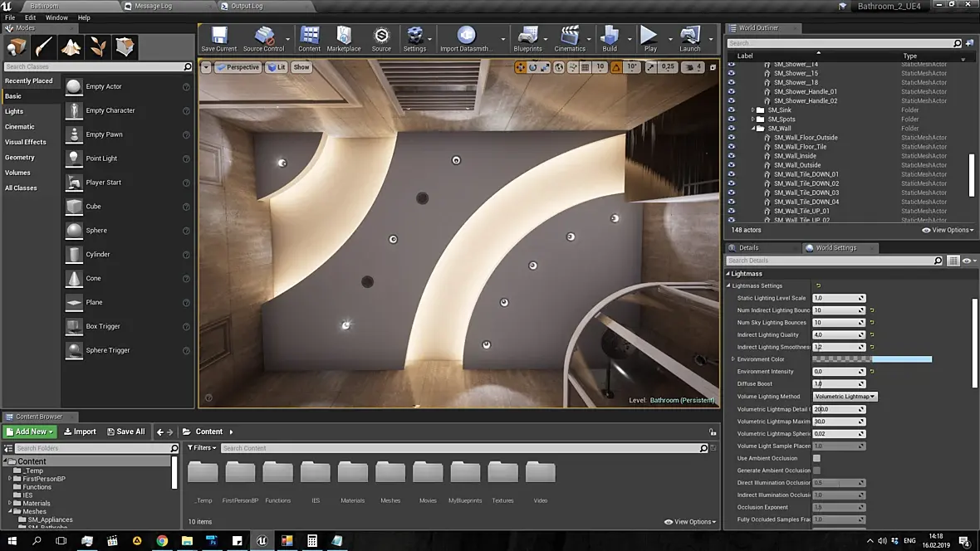Expand the SM_Sink folder
The image size is (980, 551).
753,110
